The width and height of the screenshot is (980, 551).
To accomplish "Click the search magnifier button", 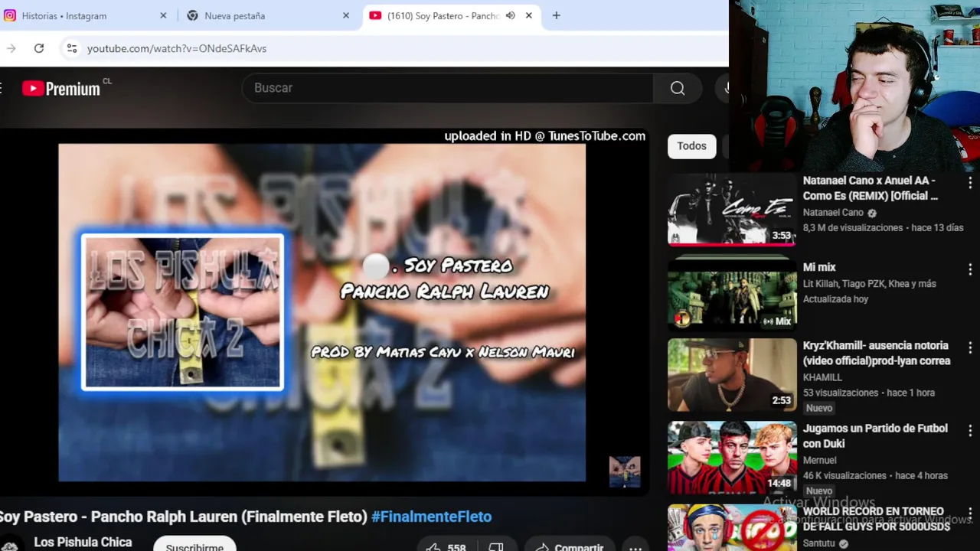I will coord(678,88).
